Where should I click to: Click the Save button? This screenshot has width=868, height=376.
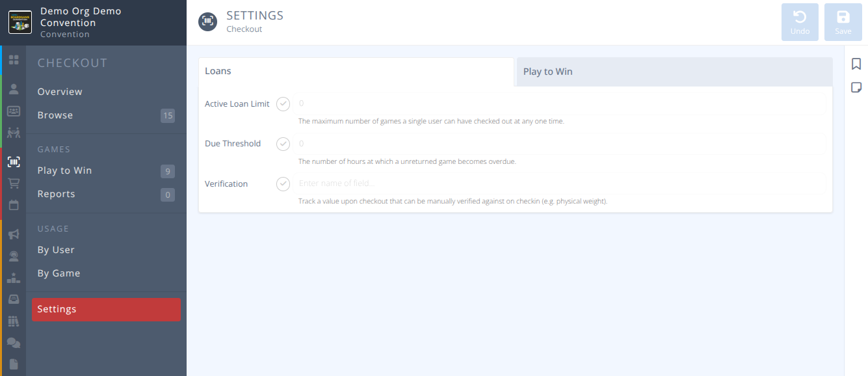843,21
